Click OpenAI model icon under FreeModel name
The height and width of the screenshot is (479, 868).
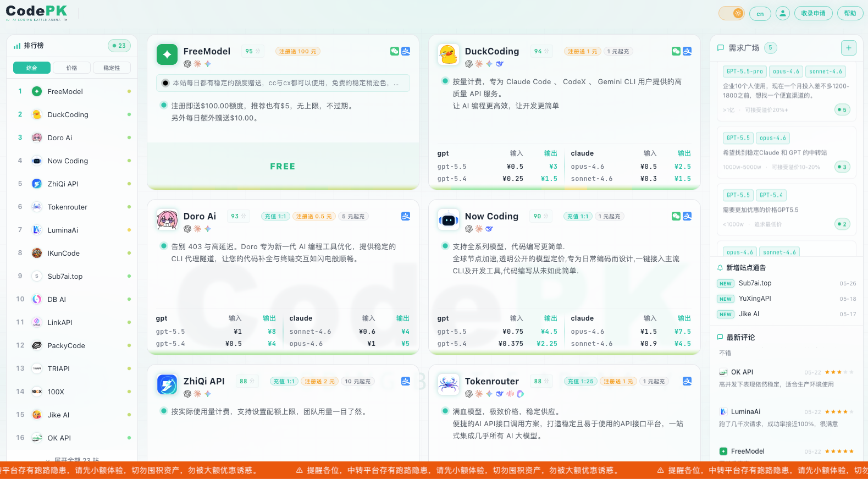[187, 64]
